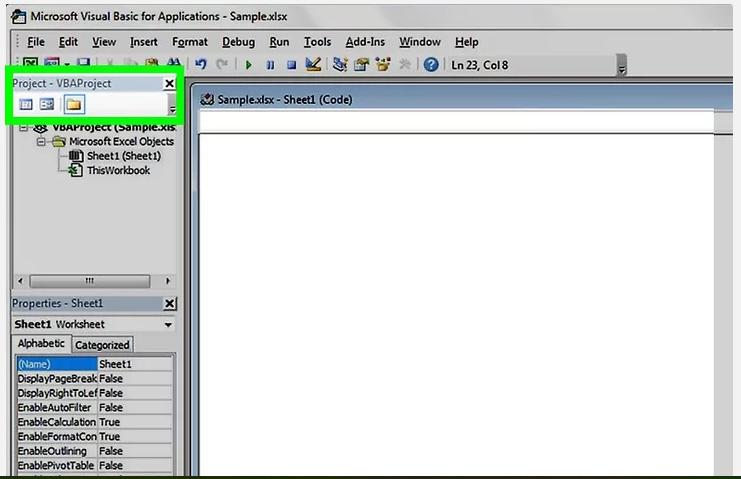The image size is (741, 479).
Task: Collapse the Microsoft Excel Objects folder
Action: pyautogui.click(x=42, y=142)
